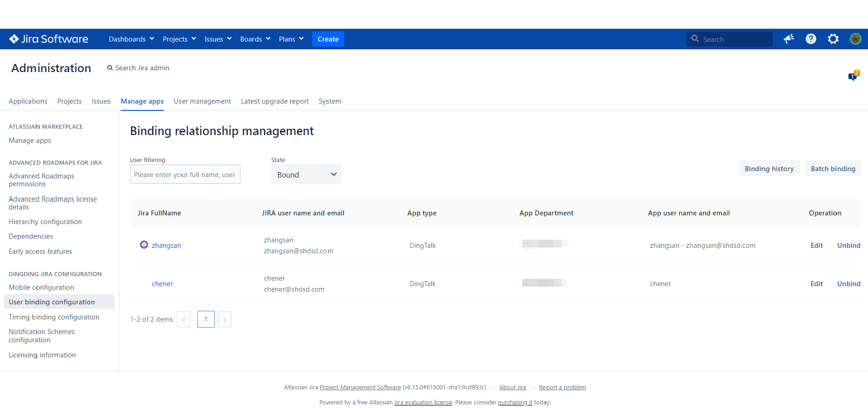Go to the next page arrow

click(x=225, y=319)
